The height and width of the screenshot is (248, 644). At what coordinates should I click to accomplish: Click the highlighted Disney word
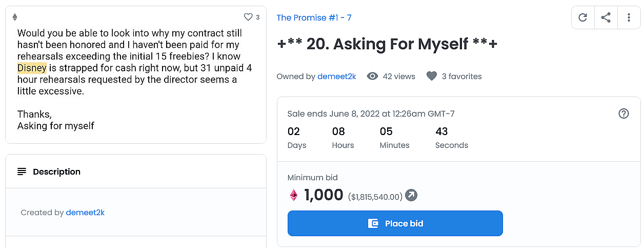click(32, 68)
